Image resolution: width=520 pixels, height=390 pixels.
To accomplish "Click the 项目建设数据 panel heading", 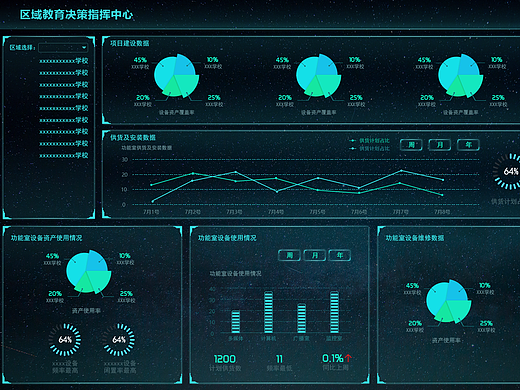I will pyautogui.click(x=130, y=43).
